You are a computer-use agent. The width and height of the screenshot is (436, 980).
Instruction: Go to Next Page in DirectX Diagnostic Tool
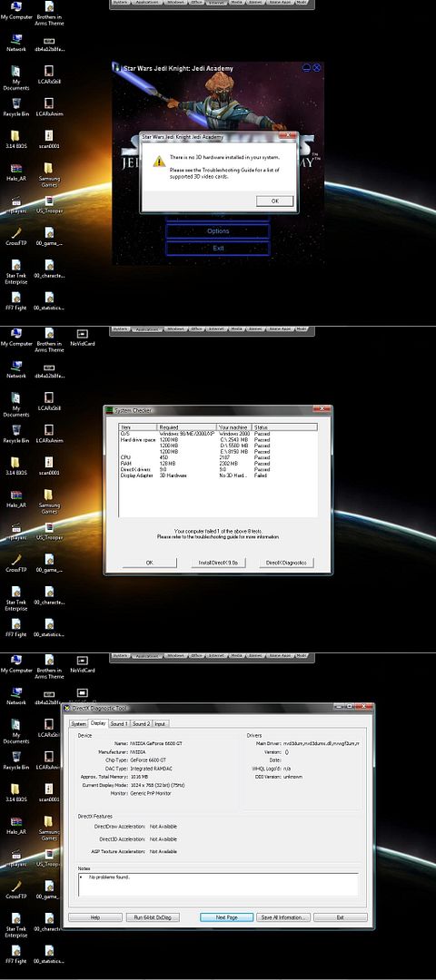pos(226,917)
